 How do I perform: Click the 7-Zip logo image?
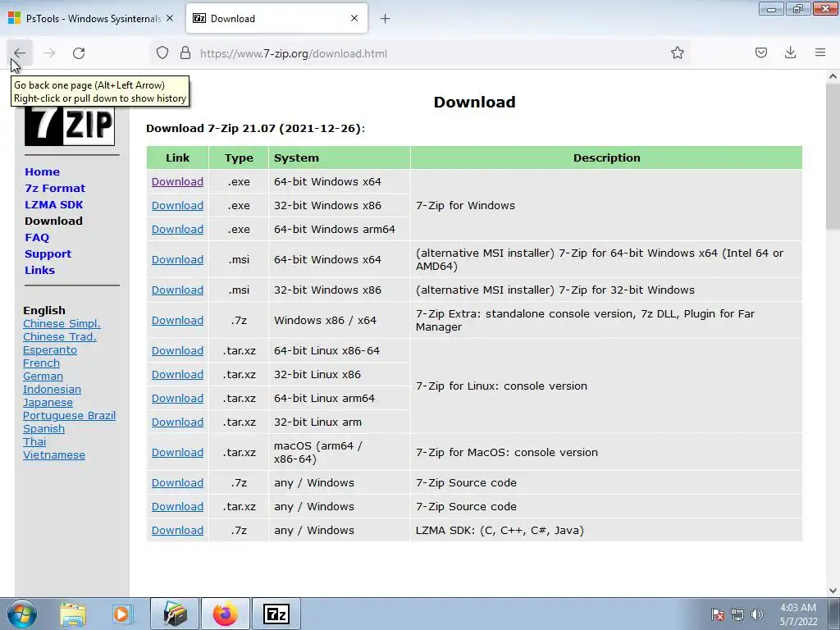(x=70, y=126)
